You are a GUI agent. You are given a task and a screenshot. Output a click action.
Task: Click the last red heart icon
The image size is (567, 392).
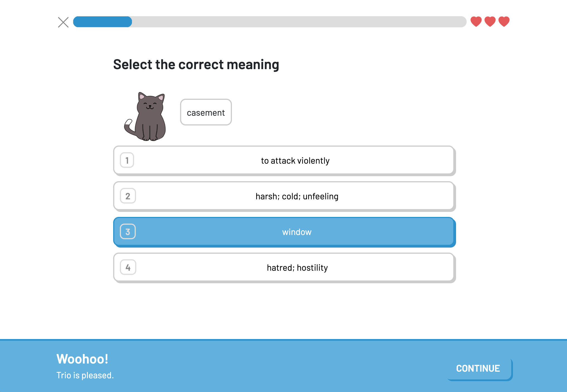(504, 22)
